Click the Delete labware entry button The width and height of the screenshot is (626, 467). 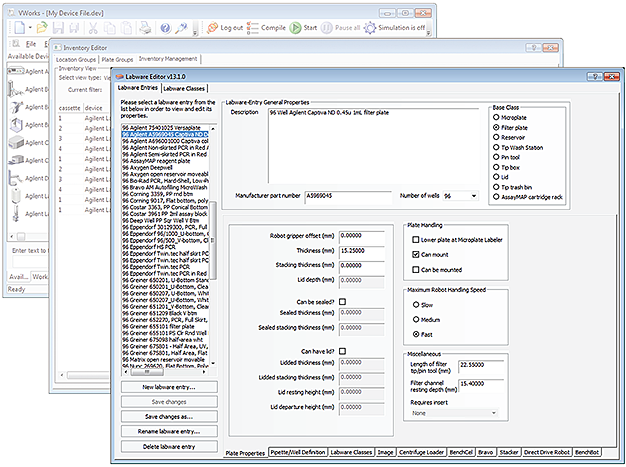click(x=169, y=447)
